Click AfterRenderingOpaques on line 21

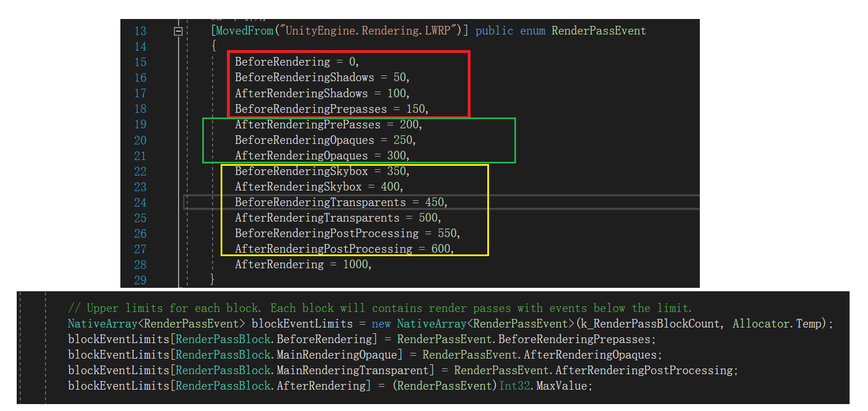coord(301,156)
